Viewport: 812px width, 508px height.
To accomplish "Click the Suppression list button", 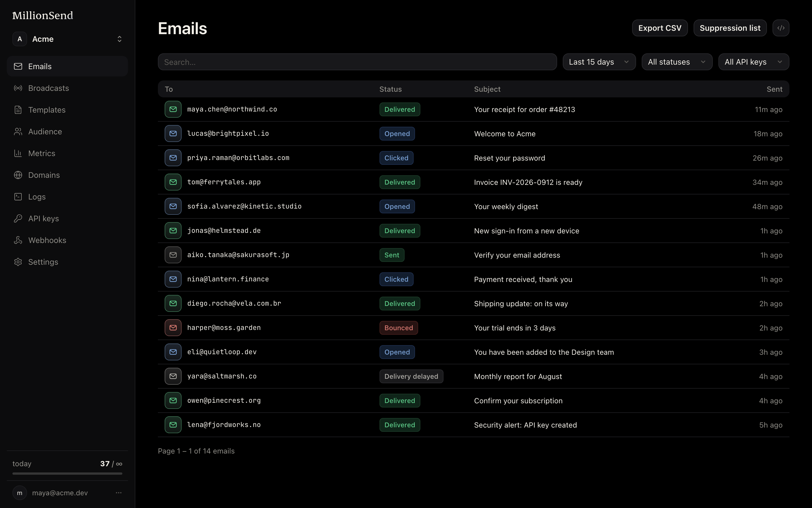I will click(730, 28).
